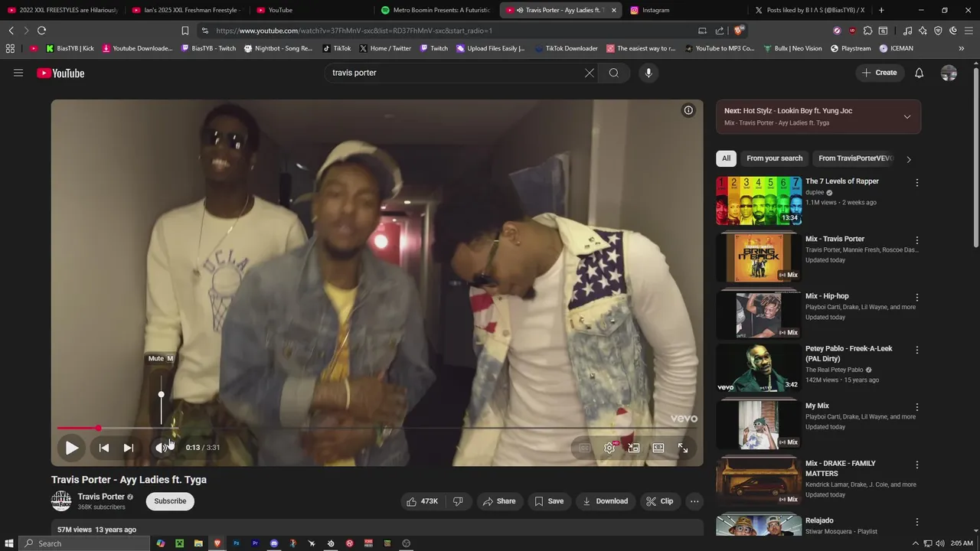This screenshot has height=551, width=980.
Task: Skip to the previous video
Action: (104, 448)
